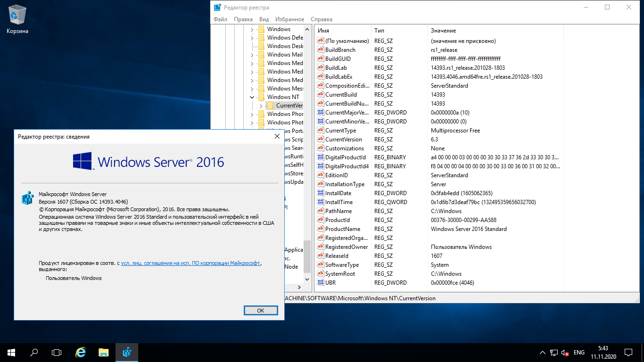The image size is (644, 362).
Task: Click the ReleaseId string icon
Action: [x=321, y=256]
